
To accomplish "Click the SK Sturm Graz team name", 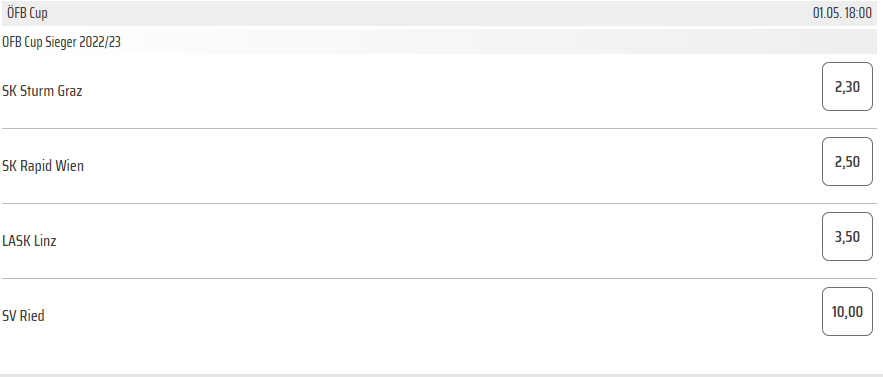I will (x=42, y=91).
